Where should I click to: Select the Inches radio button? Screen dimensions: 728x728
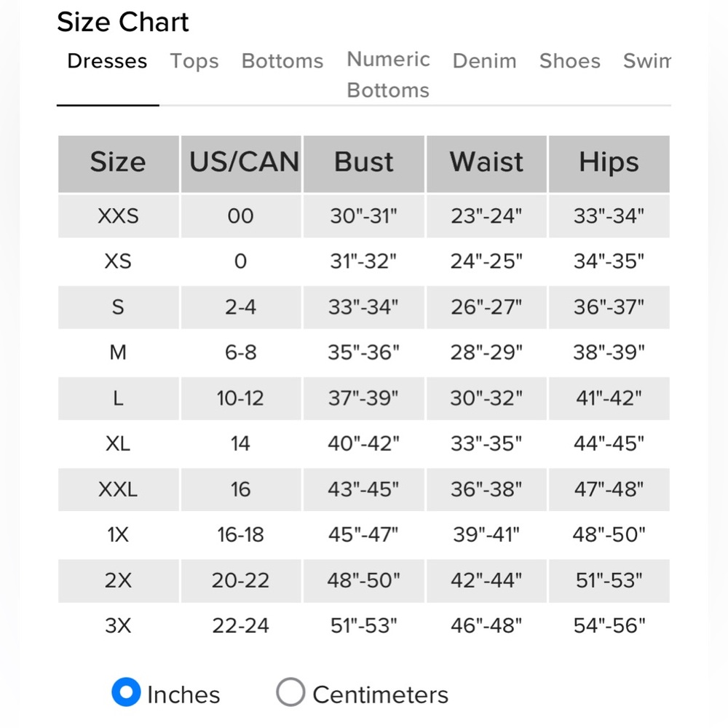pyautogui.click(x=126, y=692)
